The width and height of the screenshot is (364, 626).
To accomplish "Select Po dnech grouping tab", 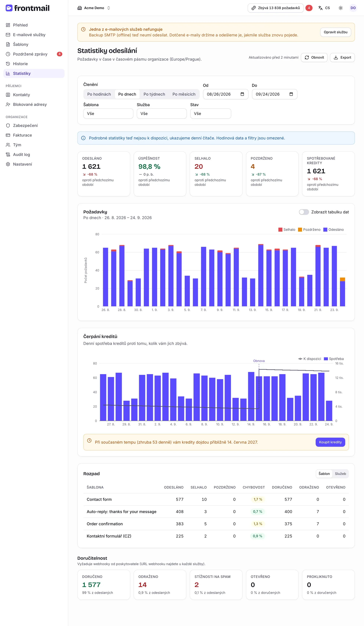I will pyautogui.click(x=127, y=94).
